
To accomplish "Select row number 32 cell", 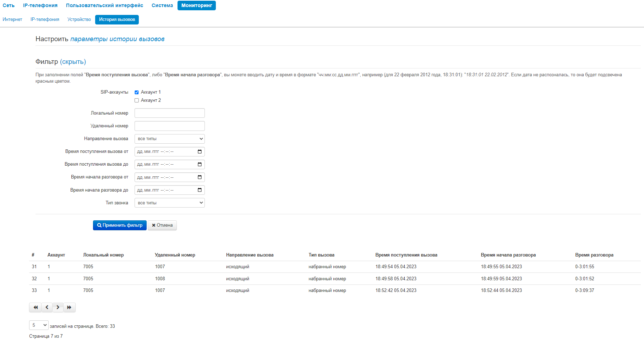I will click(34, 279).
